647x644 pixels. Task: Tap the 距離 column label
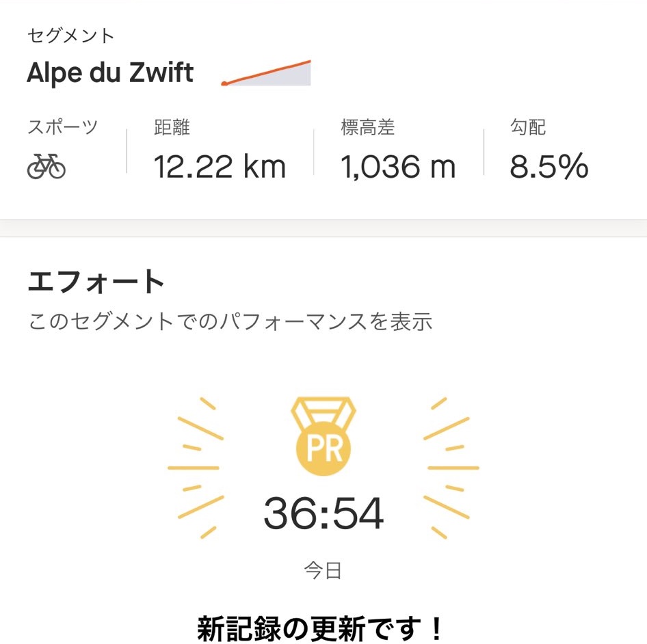[172, 127]
